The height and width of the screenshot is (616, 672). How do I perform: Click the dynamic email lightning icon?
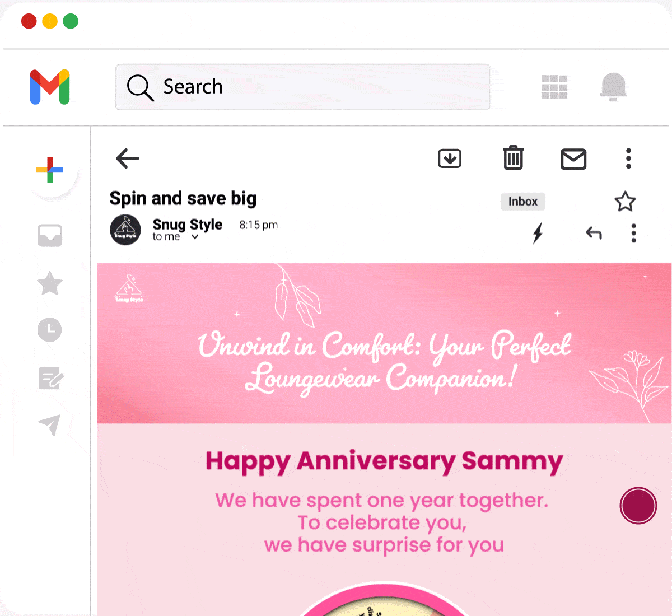(x=538, y=234)
